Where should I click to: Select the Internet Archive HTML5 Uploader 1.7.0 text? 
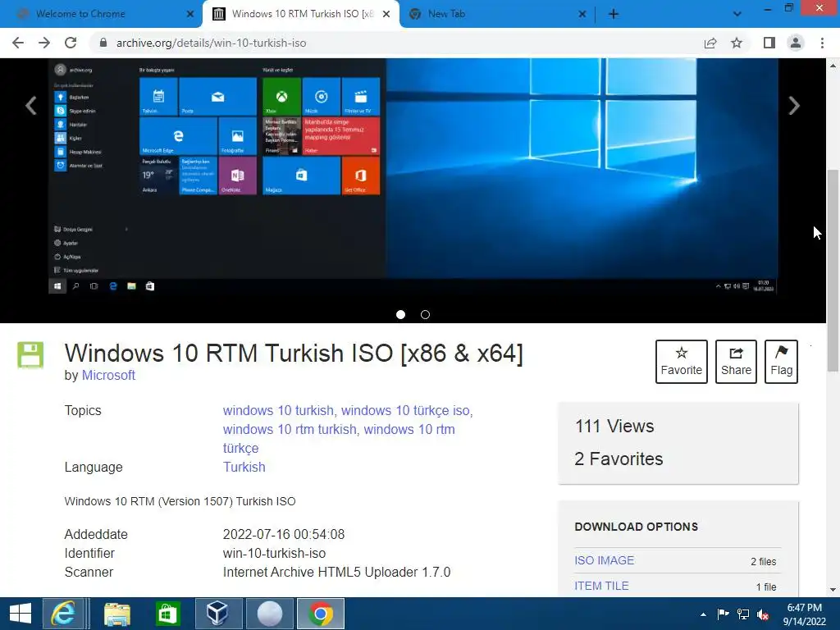click(337, 572)
